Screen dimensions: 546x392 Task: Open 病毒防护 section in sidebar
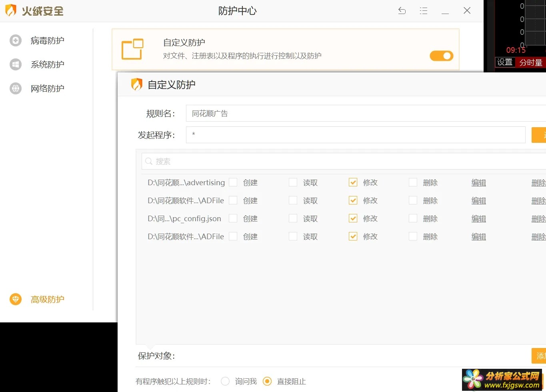[x=48, y=40]
